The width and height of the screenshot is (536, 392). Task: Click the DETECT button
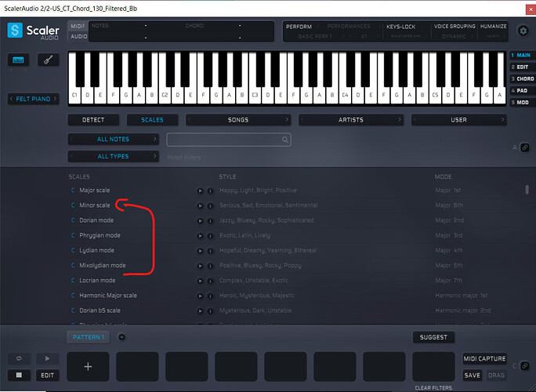(93, 120)
